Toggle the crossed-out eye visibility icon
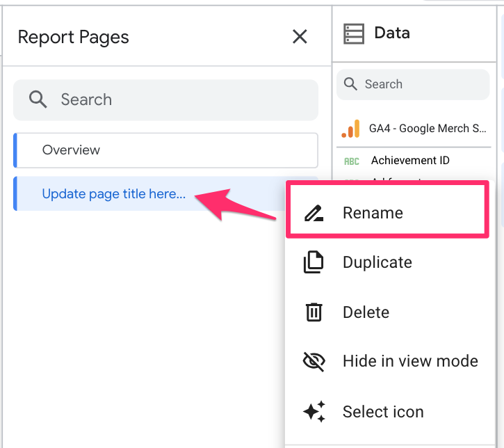 pyautogui.click(x=314, y=362)
